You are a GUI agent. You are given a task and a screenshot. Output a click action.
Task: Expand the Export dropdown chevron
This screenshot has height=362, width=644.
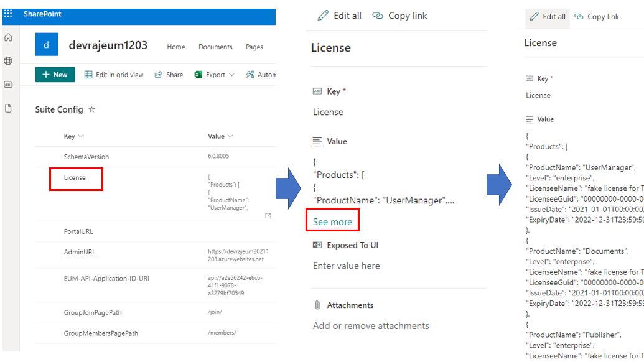point(231,75)
